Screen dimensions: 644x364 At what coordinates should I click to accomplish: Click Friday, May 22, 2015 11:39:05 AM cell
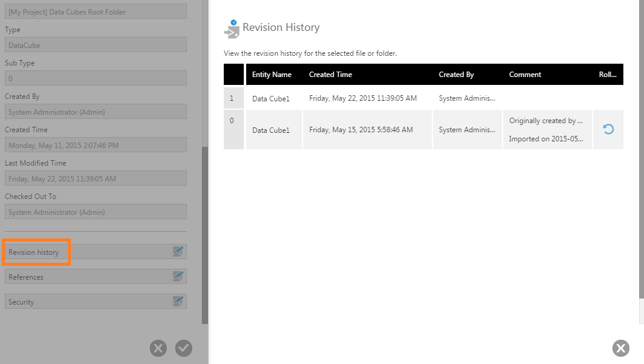click(363, 98)
